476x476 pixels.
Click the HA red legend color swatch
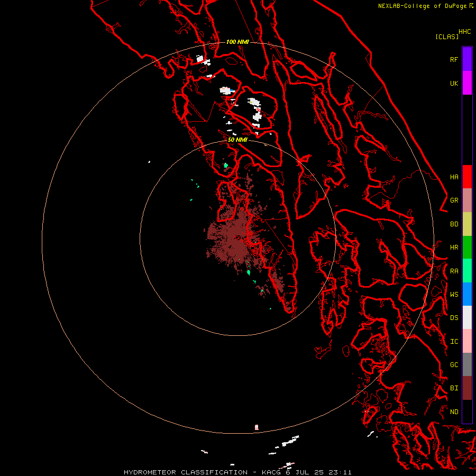pos(467,177)
